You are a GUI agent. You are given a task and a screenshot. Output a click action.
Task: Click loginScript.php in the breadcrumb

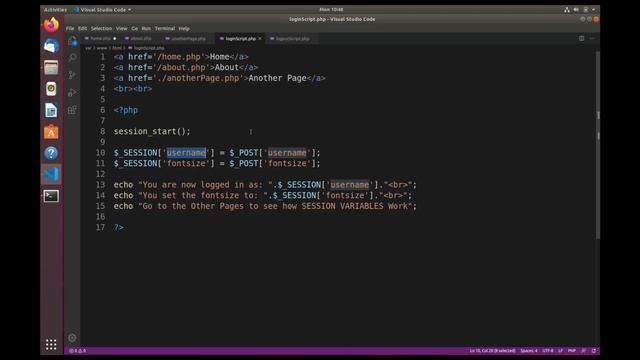tap(149, 48)
